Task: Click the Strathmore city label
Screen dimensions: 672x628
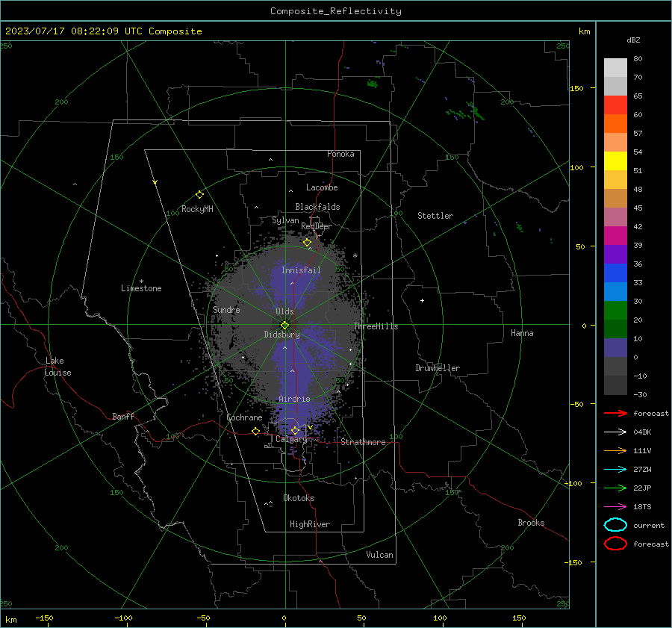Action: click(363, 442)
